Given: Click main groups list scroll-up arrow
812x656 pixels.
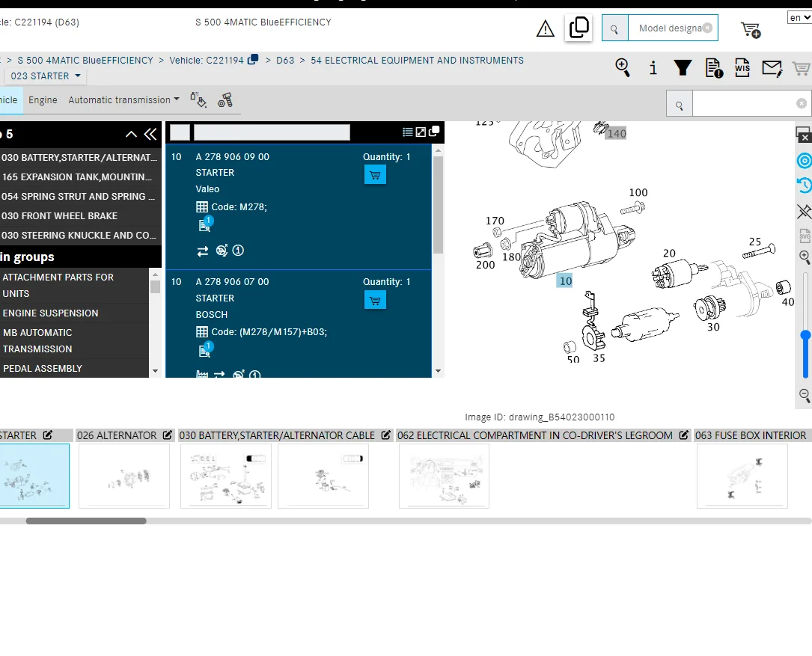Looking at the screenshot, I should 155,274.
